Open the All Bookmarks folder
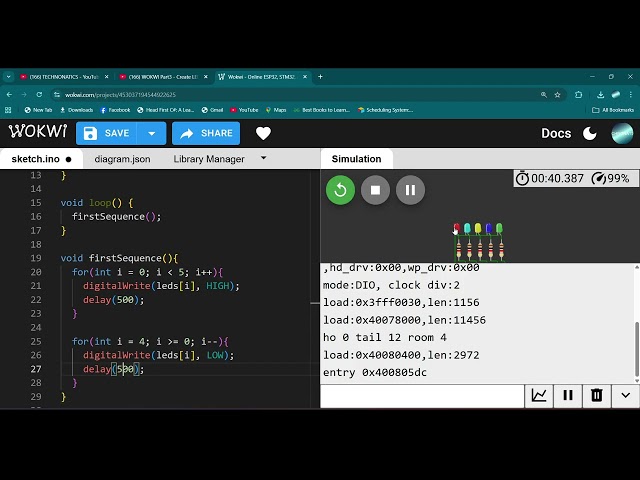This screenshot has height=480, width=640. click(613, 110)
